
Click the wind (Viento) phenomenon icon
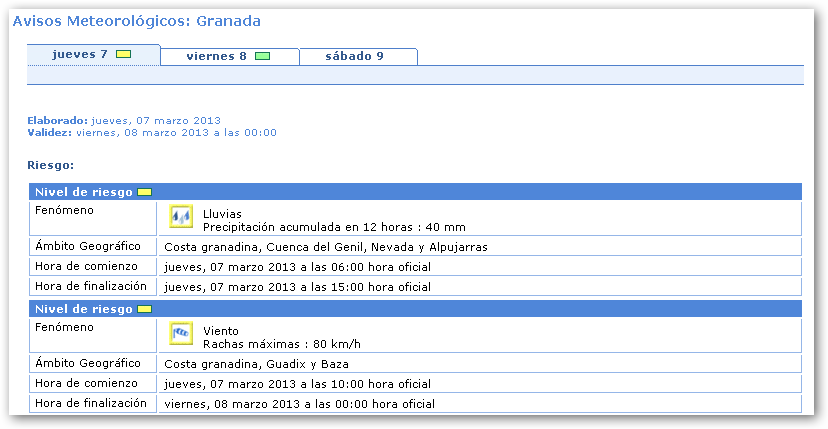point(181,331)
